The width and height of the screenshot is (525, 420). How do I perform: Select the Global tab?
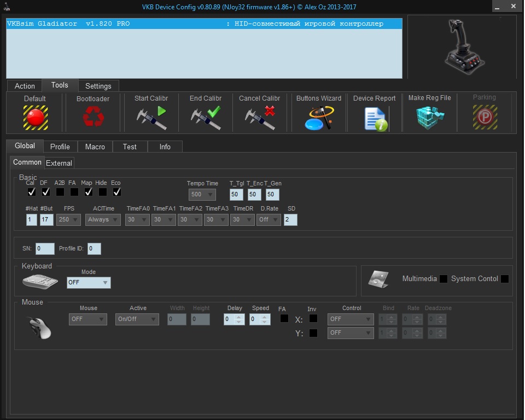(x=25, y=145)
